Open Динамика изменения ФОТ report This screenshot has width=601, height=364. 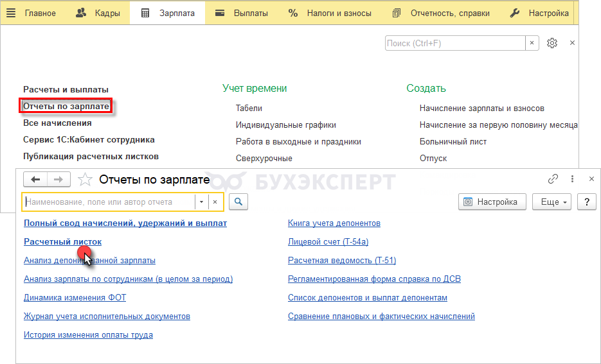(x=75, y=297)
